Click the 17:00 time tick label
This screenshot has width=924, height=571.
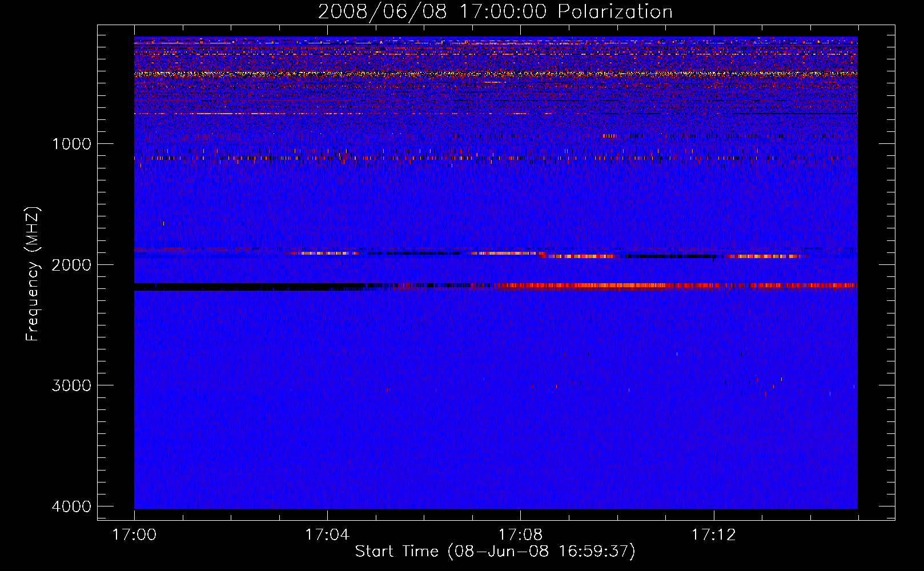134,535
